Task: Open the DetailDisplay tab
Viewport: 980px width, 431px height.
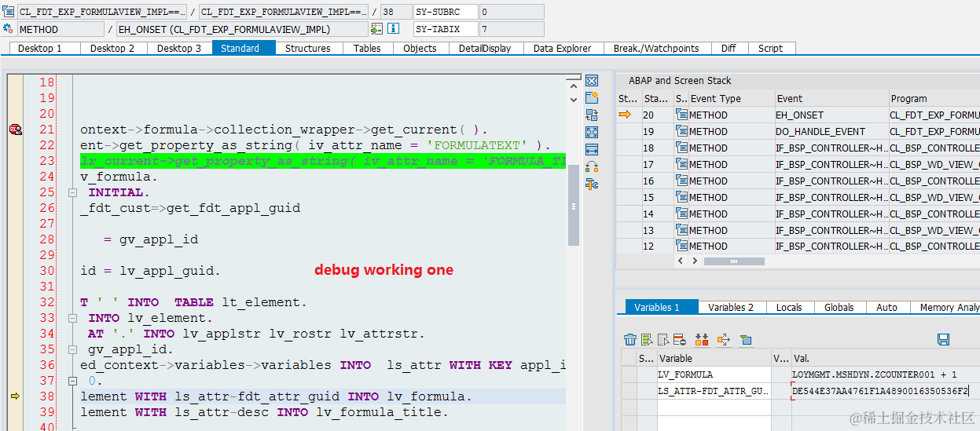Action: [x=485, y=48]
